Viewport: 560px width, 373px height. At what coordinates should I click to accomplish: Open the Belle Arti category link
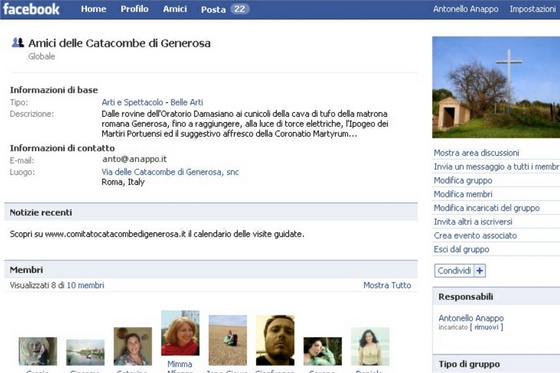(x=187, y=102)
